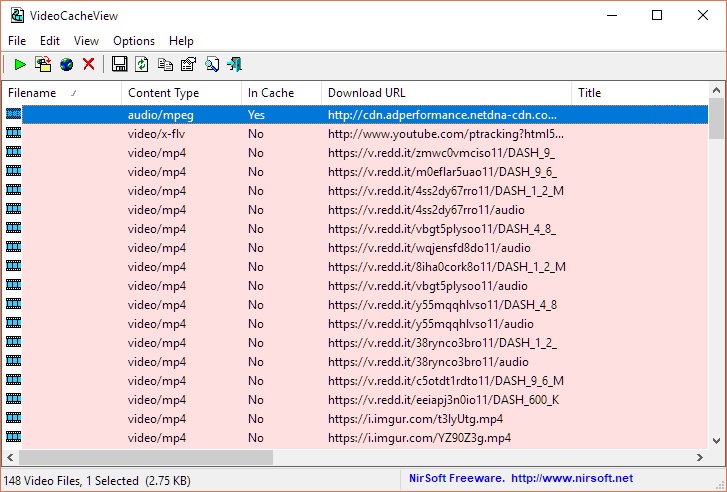The height and width of the screenshot is (492, 727).
Task: Click the Find magnifier toolbar icon
Action: [212, 64]
